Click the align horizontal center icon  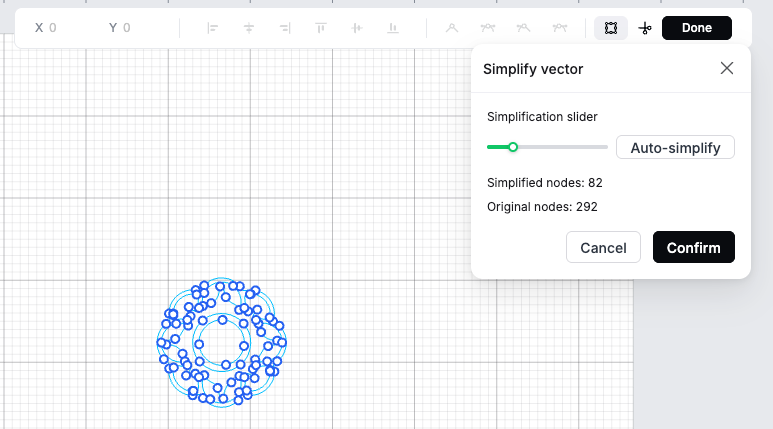[249, 28]
